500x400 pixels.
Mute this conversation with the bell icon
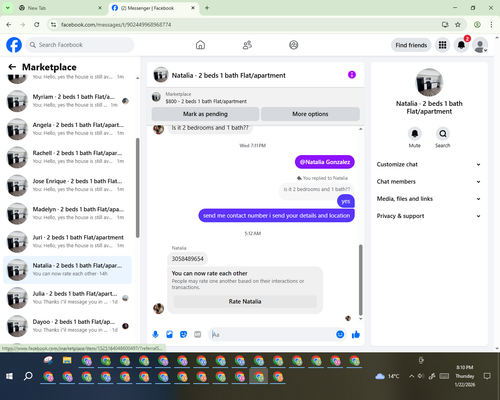coord(415,134)
